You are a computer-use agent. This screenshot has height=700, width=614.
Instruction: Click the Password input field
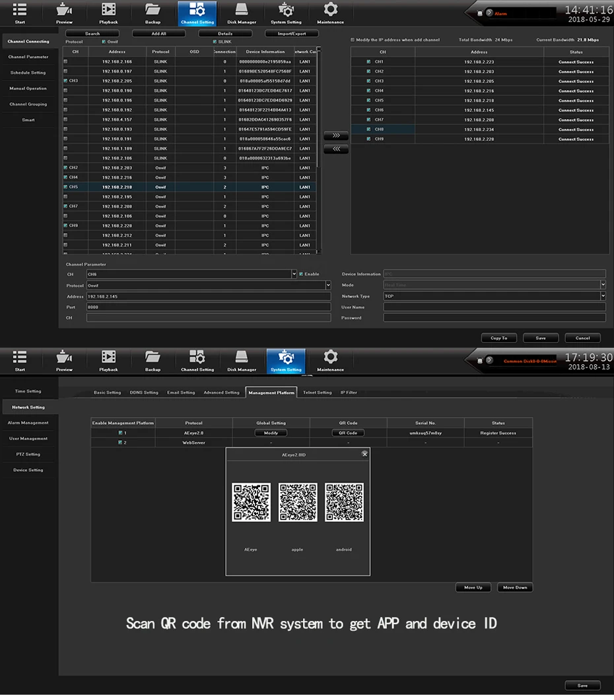coord(495,317)
